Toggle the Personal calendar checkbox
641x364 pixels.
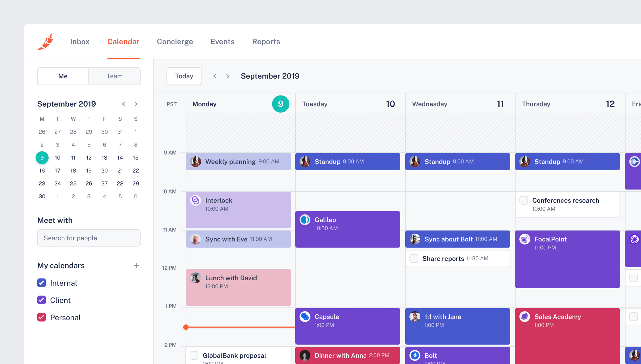42,317
